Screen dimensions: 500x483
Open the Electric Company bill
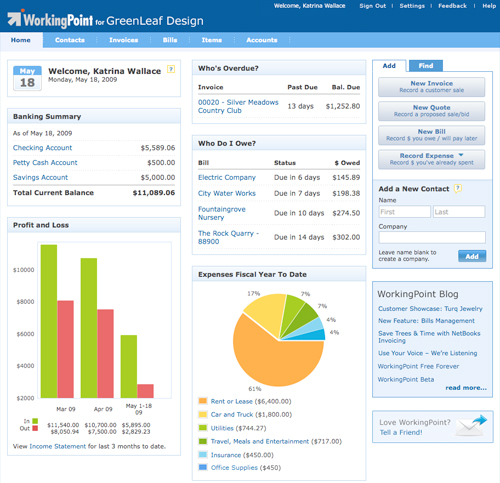pos(227,177)
